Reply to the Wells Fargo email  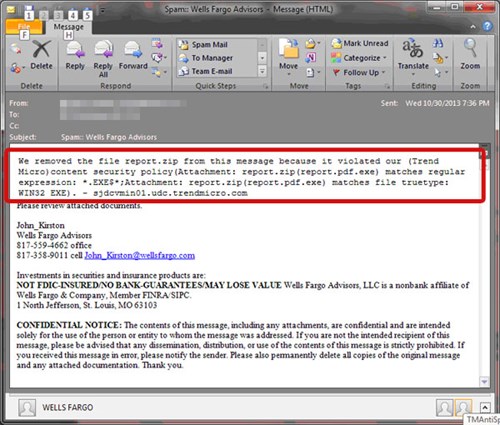coord(75,55)
